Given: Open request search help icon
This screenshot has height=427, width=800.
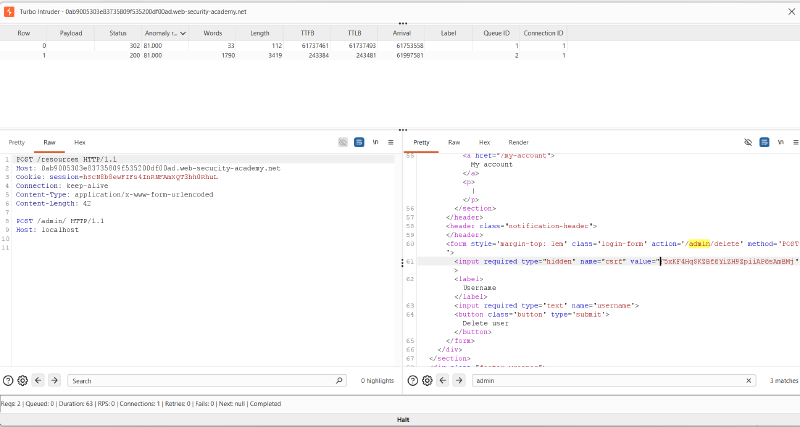Looking at the screenshot, I should 8,381.
